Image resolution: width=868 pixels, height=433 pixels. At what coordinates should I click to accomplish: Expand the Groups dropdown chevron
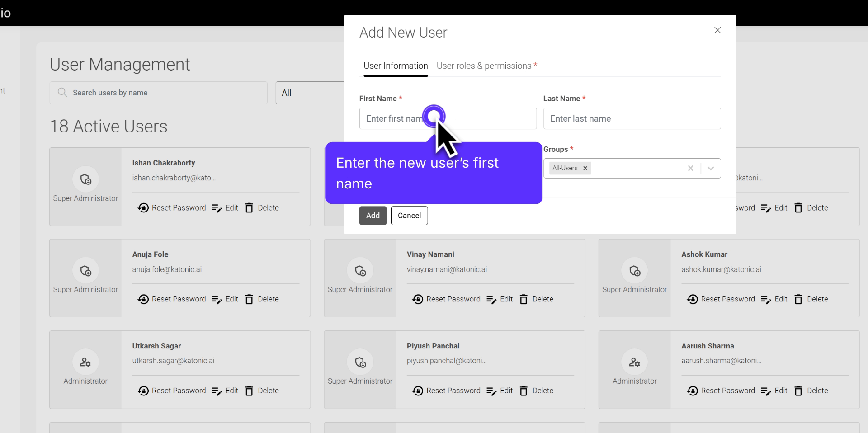[711, 168]
